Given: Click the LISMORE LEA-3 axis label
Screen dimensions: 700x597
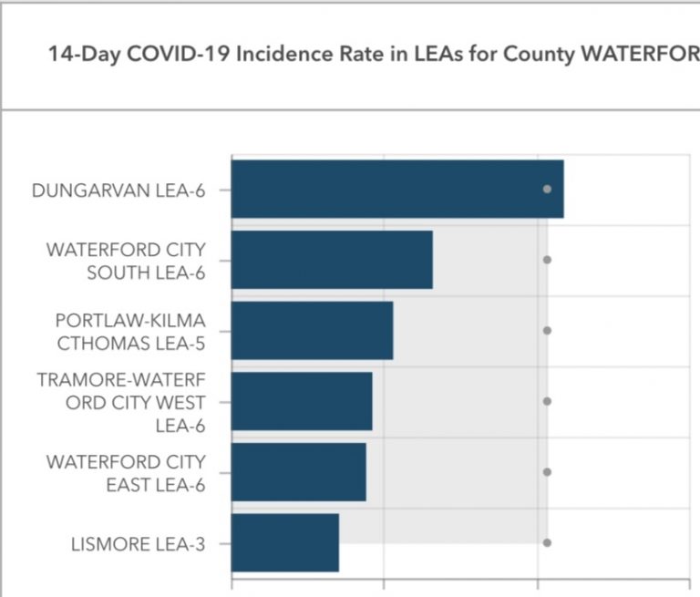Looking at the screenshot, I should click(138, 544).
